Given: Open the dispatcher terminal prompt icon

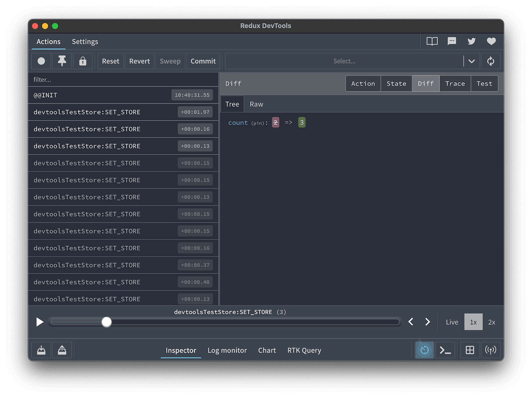Looking at the screenshot, I should coord(445,350).
